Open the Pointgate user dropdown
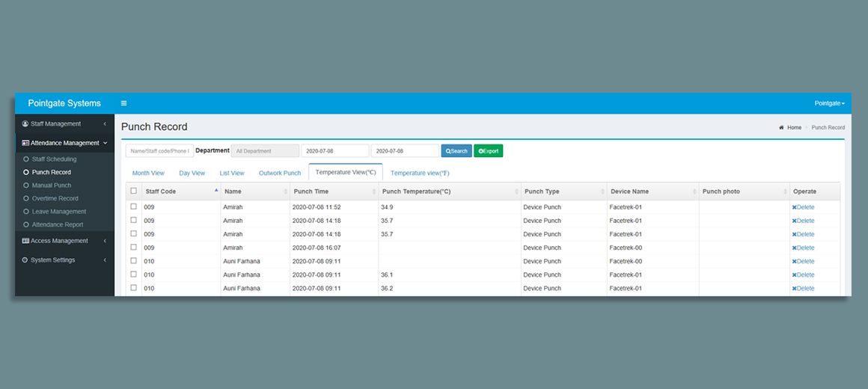The width and height of the screenshot is (868, 389). point(829,103)
